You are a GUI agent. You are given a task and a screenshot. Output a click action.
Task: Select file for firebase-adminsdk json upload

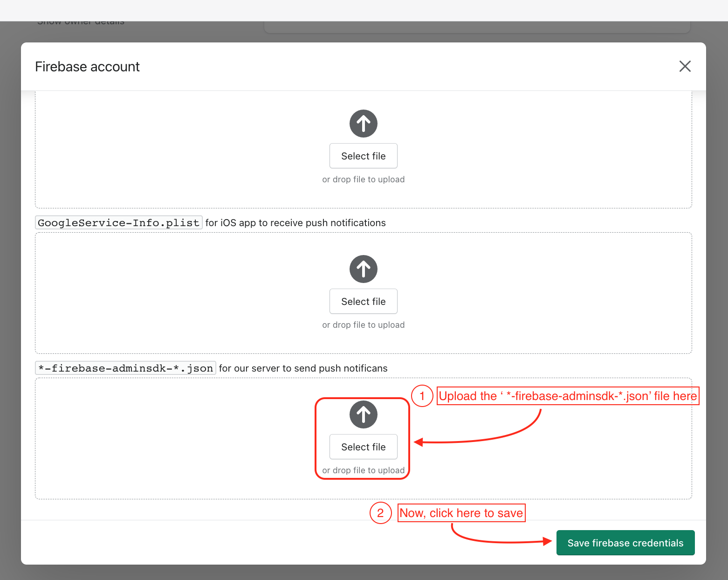click(x=364, y=447)
